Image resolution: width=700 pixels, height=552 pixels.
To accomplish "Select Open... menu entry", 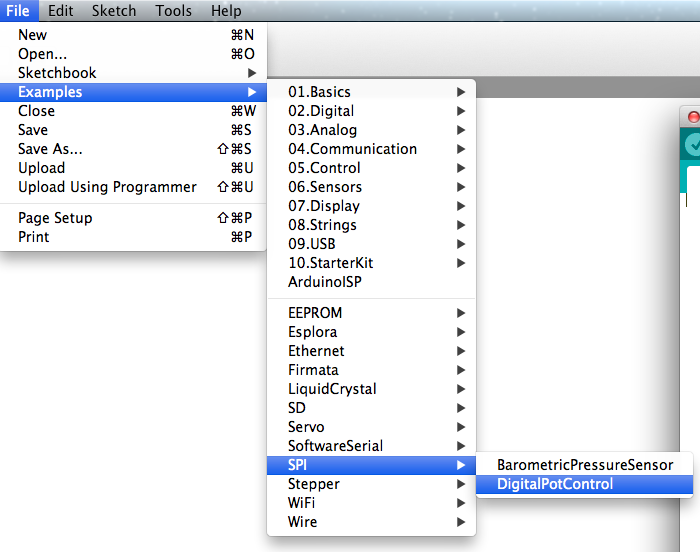I will click(x=133, y=54).
